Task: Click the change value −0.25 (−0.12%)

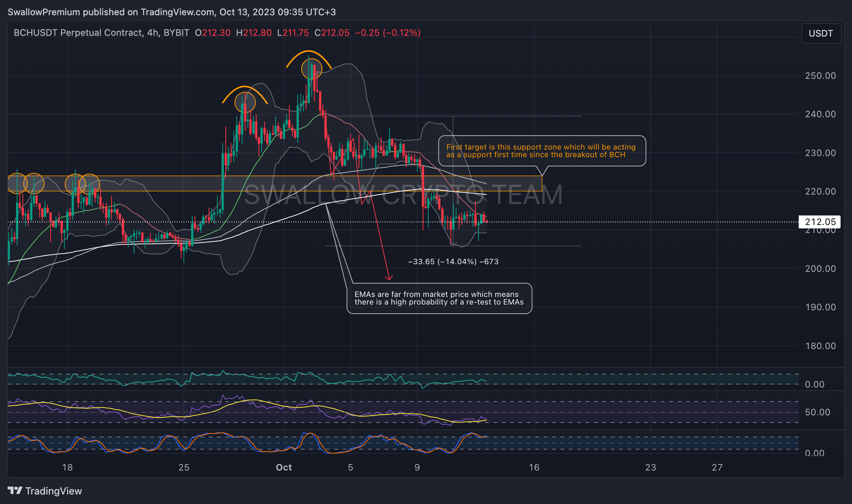Action: coord(388,33)
